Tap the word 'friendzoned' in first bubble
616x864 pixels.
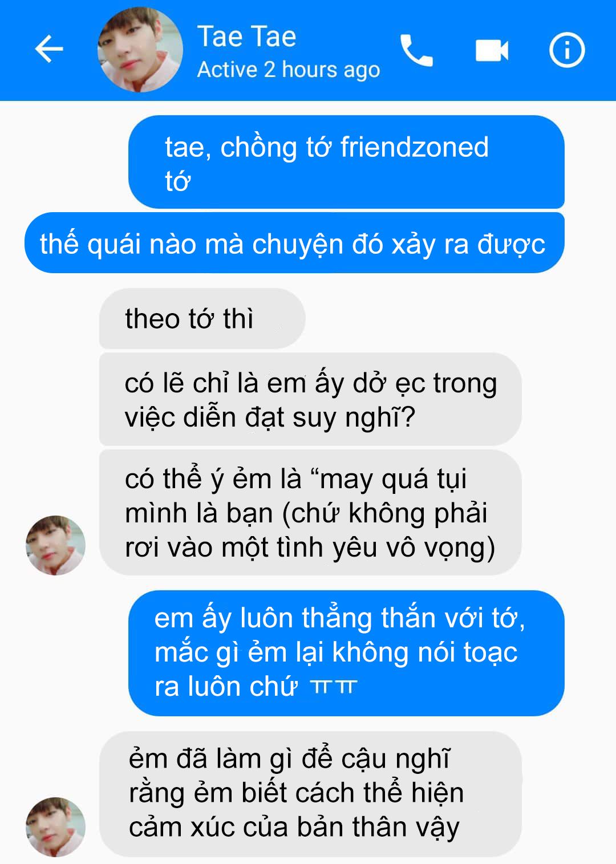pyautogui.click(x=415, y=147)
